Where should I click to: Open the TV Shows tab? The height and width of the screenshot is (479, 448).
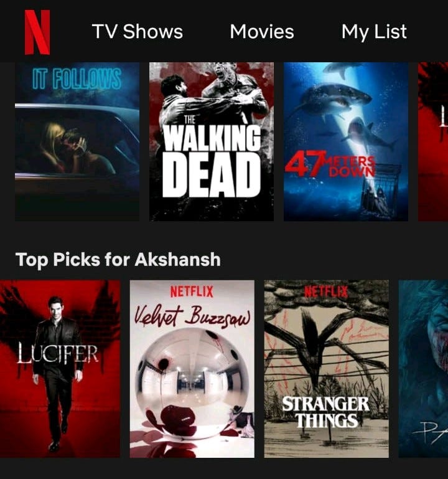coord(138,32)
